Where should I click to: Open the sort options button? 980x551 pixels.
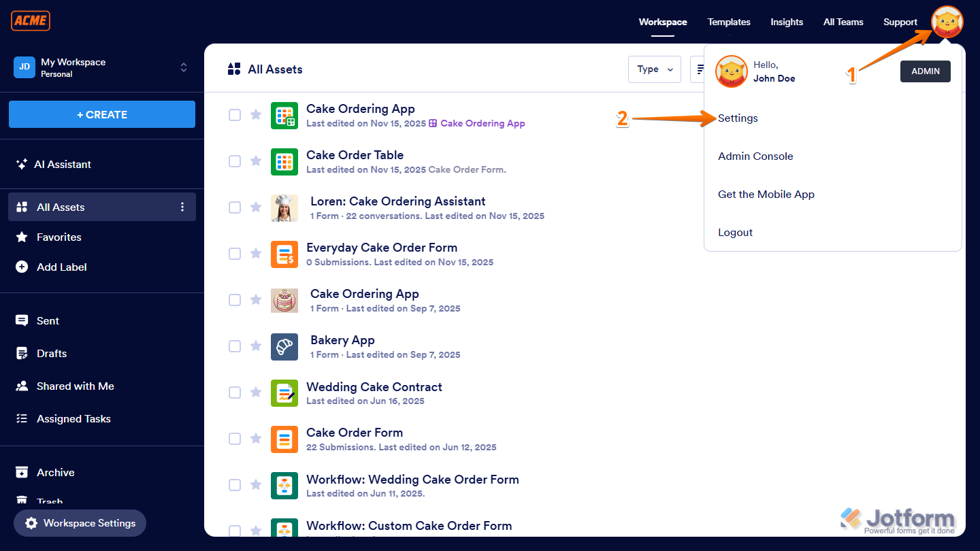click(x=698, y=69)
